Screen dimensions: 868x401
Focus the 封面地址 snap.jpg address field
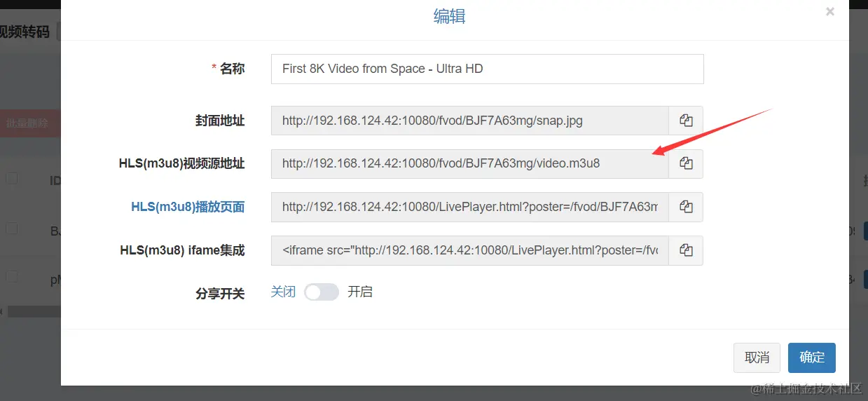pyautogui.click(x=470, y=121)
